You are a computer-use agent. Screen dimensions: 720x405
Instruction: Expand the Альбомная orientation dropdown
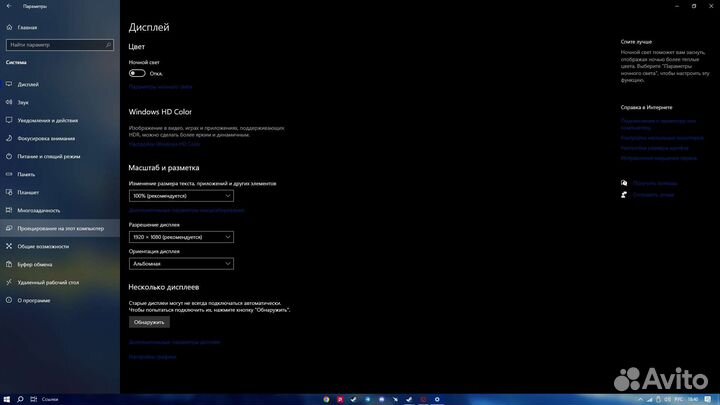(x=181, y=263)
